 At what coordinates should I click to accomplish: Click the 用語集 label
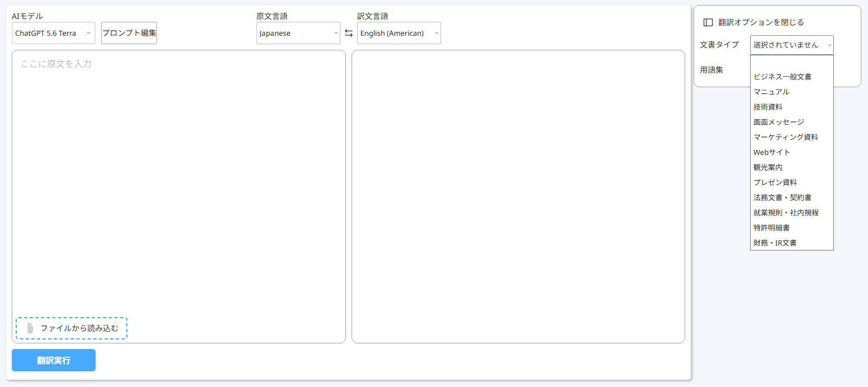coord(712,70)
